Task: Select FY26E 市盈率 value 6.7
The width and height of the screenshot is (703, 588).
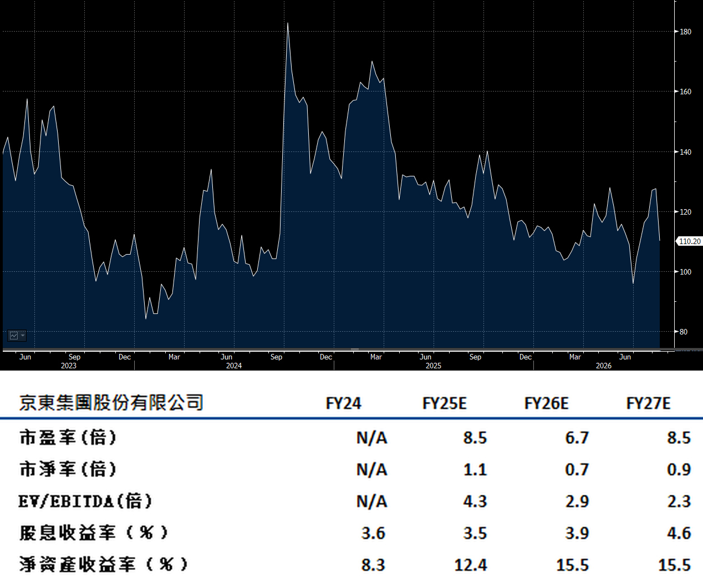Action: [x=577, y=438]
